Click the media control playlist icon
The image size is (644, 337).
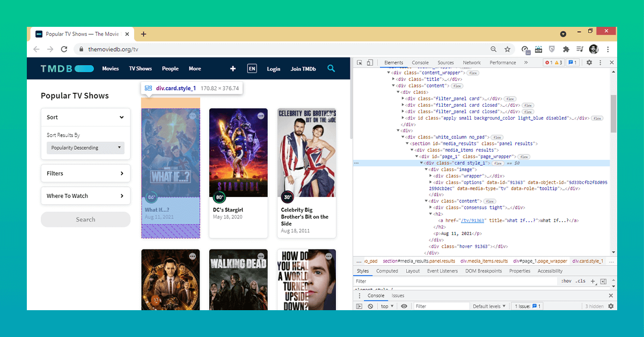tap(580, 49)
